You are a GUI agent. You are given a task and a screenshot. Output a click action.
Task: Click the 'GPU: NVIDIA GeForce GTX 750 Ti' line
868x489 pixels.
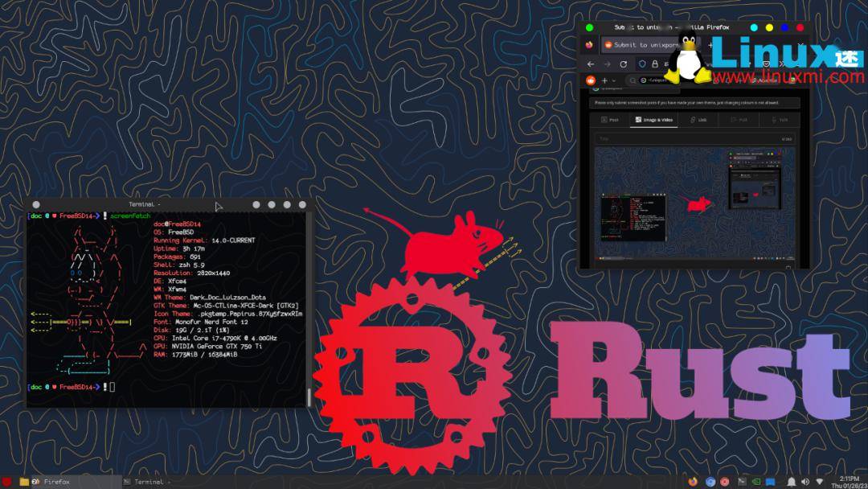click(x=207, y=346)
